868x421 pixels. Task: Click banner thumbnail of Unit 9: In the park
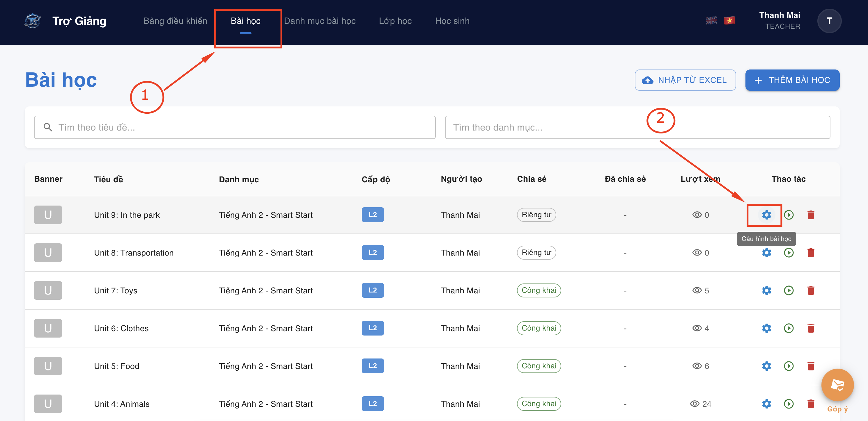pos(48,215)
